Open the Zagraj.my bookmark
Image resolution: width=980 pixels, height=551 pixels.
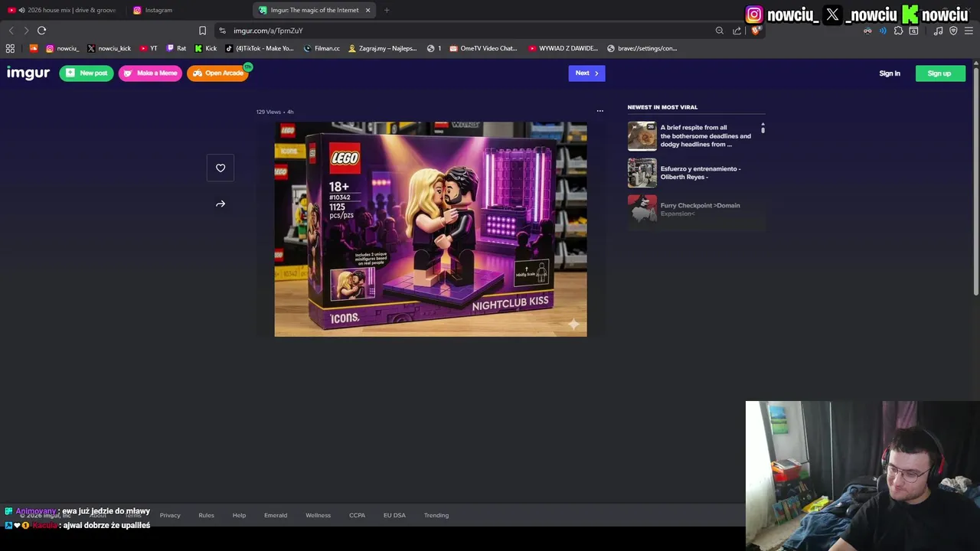tap(382, 48)
